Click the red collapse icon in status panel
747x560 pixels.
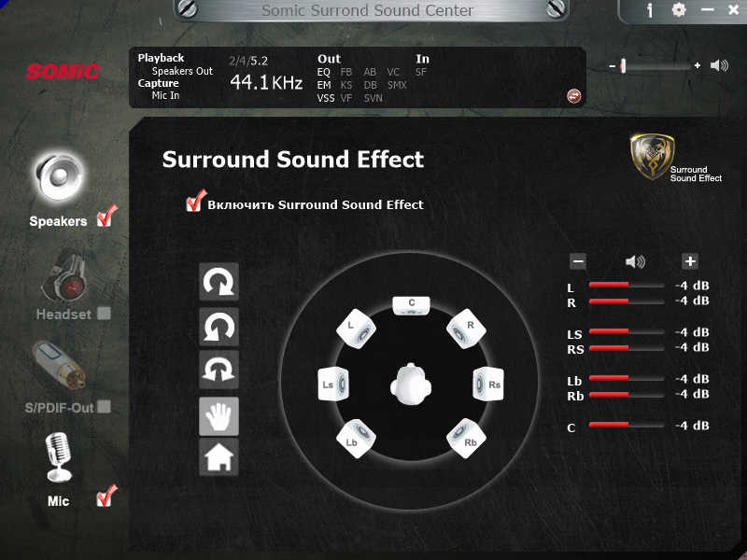[x=574, y=96]
